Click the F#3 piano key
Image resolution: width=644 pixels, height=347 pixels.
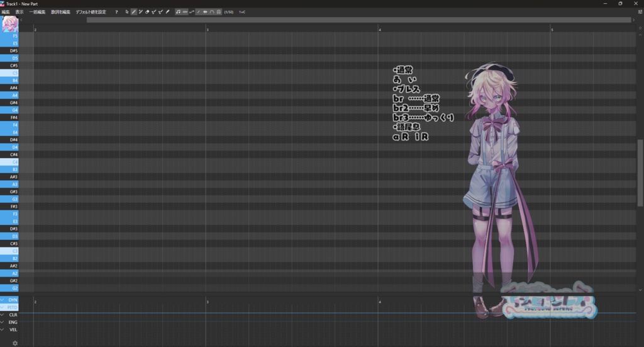click(9, 207)
